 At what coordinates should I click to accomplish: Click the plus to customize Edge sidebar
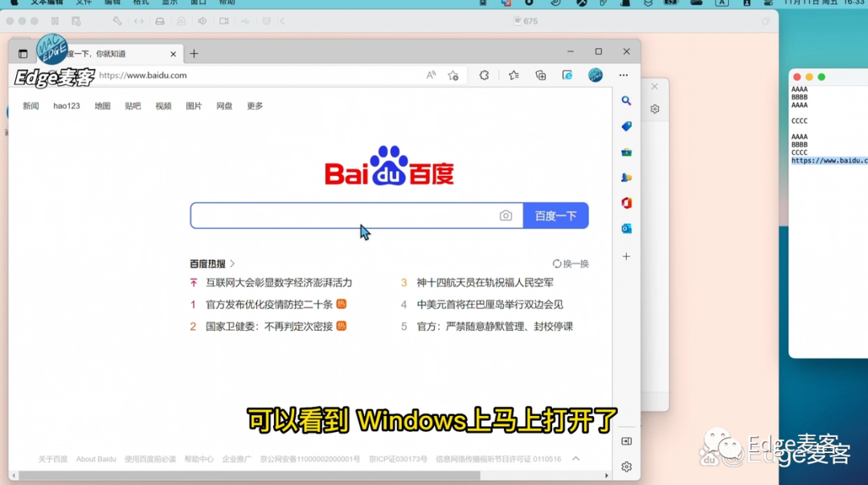tap(626, 256)
